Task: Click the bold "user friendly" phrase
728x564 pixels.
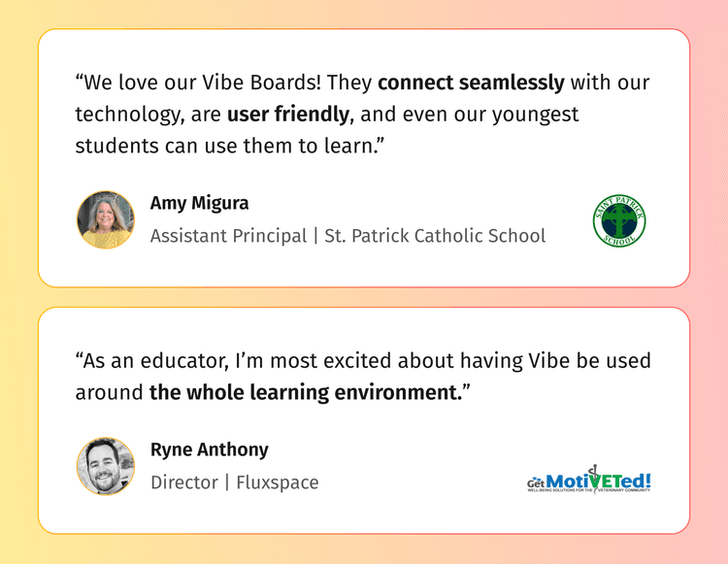Action: pyautogui.click(x=287, y=115)
